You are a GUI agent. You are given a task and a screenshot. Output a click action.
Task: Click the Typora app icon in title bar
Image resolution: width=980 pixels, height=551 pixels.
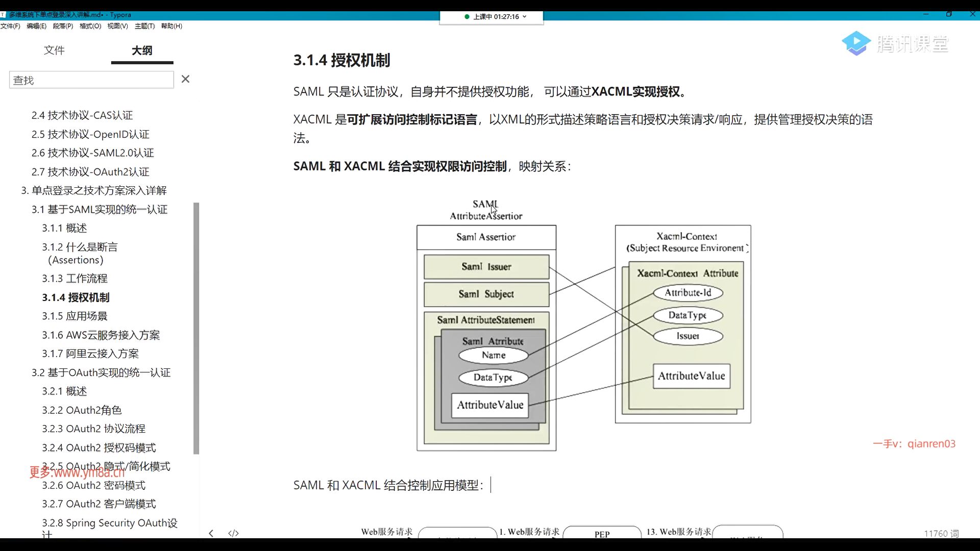coord(3,15)
